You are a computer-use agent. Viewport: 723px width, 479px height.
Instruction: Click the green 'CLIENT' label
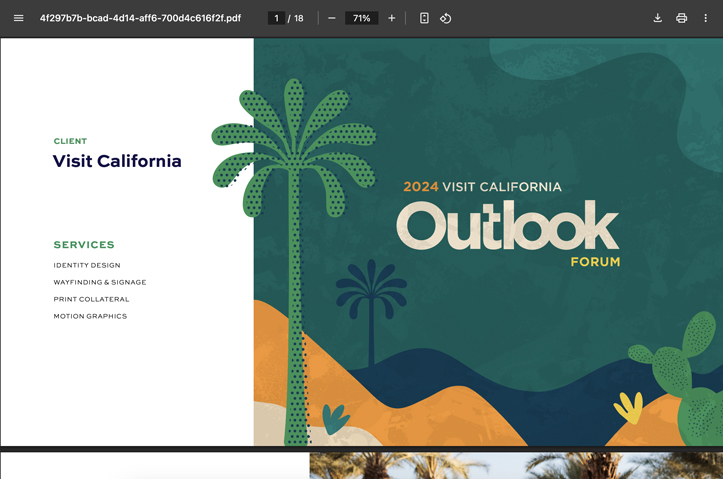(70, 141)
